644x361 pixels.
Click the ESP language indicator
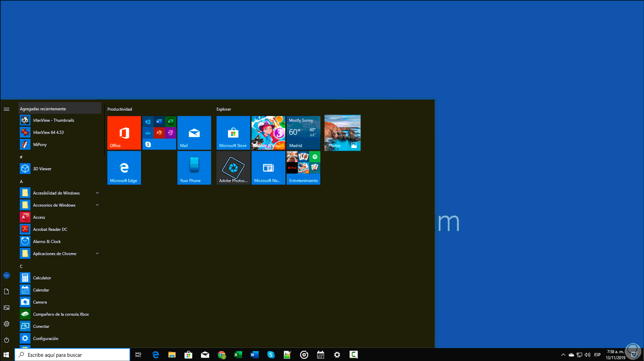[x=597, y=355]
